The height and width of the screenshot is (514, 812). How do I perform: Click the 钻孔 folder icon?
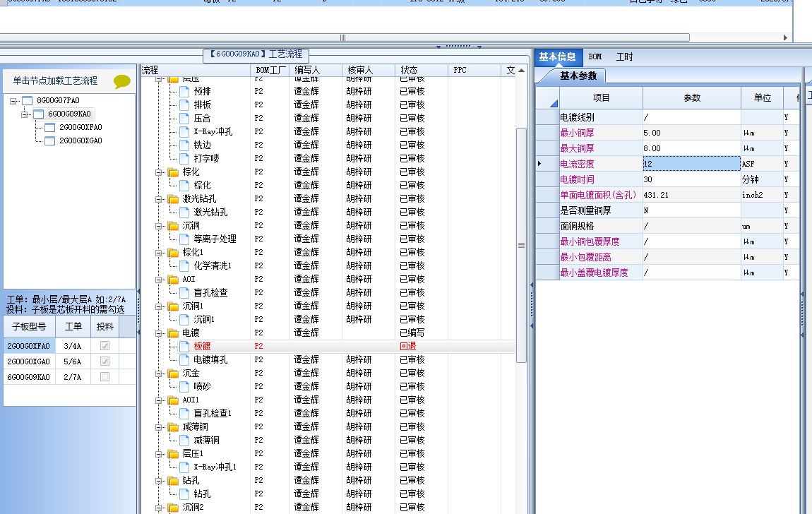coord(173,481)
